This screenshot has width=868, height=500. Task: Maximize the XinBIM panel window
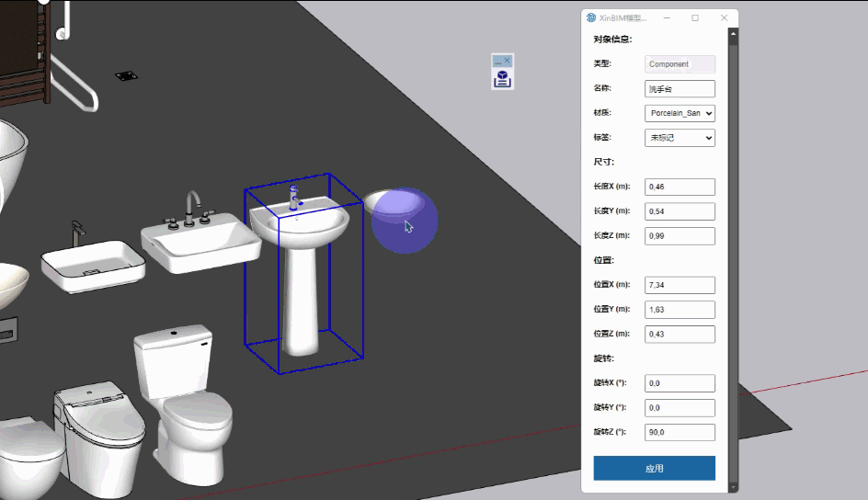pos(695,17)
